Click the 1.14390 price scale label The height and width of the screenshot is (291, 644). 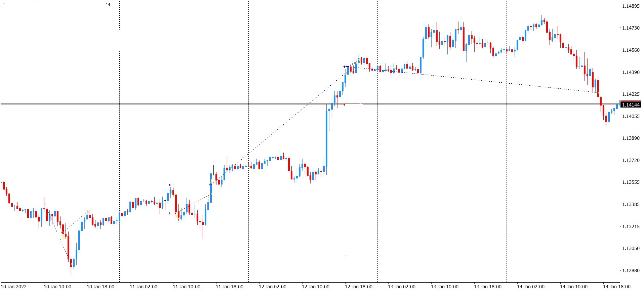[631, 72]
